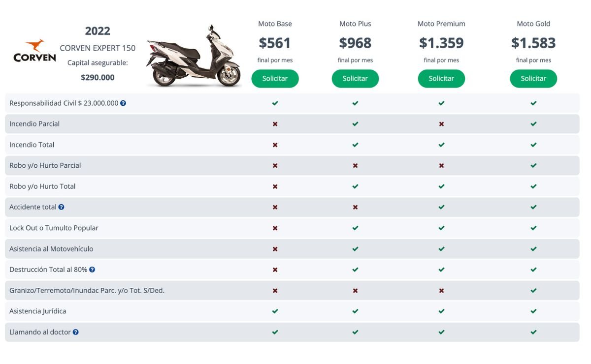Click the Robo y/o Hurto Total row label
591x364 pixels.
[42, 186]
